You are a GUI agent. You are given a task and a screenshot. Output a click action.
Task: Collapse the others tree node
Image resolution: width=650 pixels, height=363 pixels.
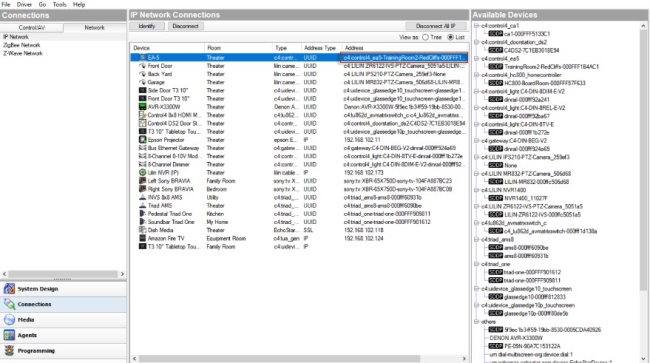[477, 322]
